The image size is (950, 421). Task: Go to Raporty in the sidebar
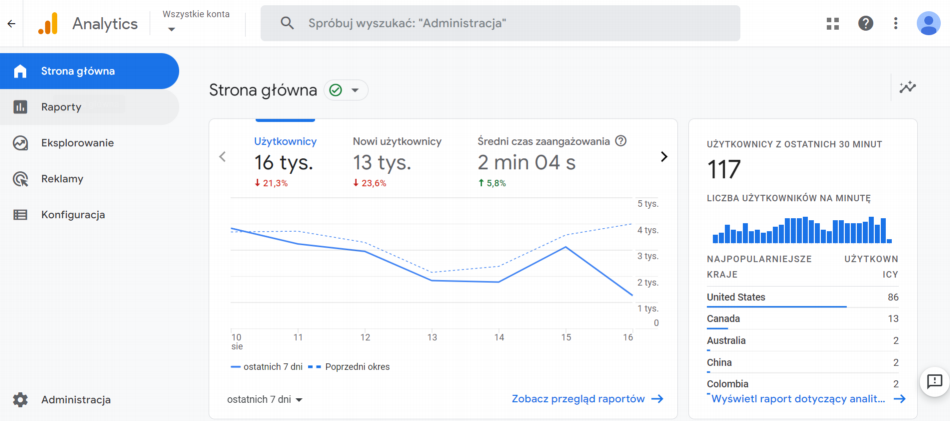point(61,107)
